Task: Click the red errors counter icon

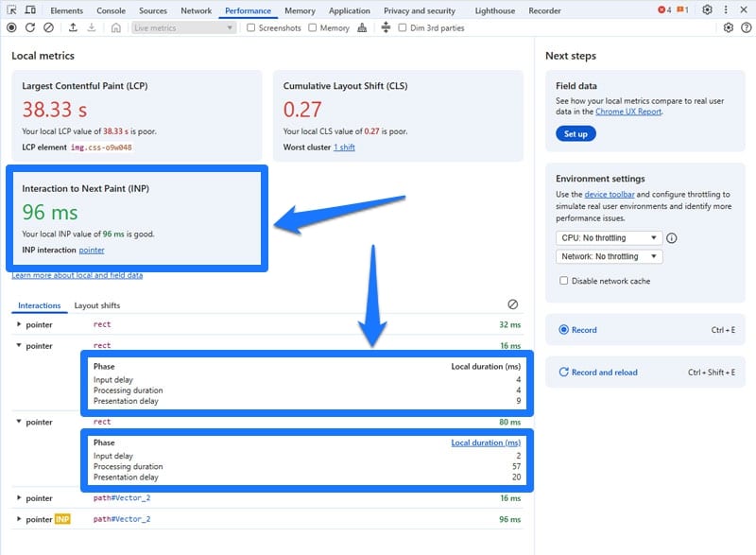Action: point(664,9)
